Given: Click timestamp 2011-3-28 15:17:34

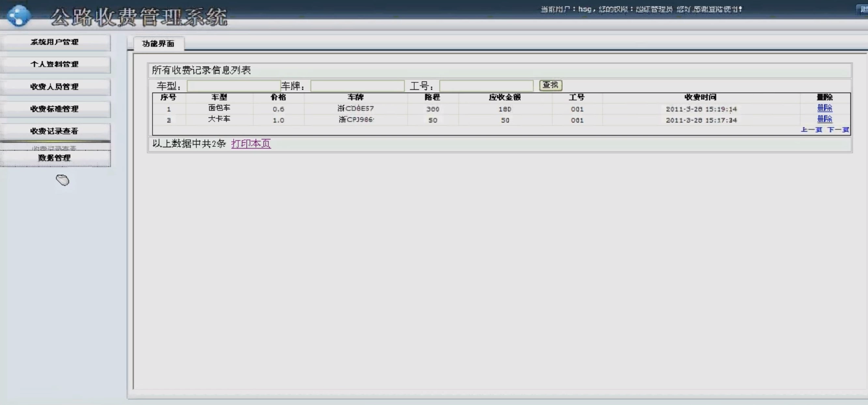Looking at the screenshot, I should point(701,120).
